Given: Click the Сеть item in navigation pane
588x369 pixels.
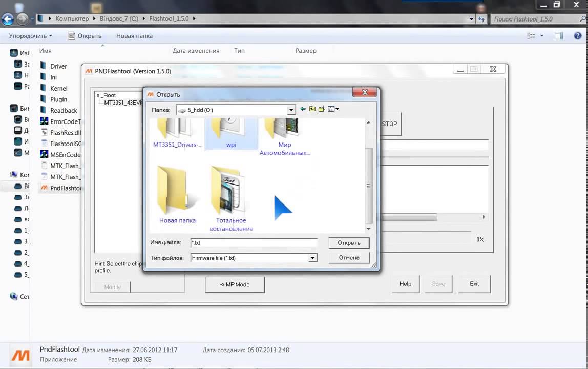Looking at the screenshot, I should click(19, 297).
